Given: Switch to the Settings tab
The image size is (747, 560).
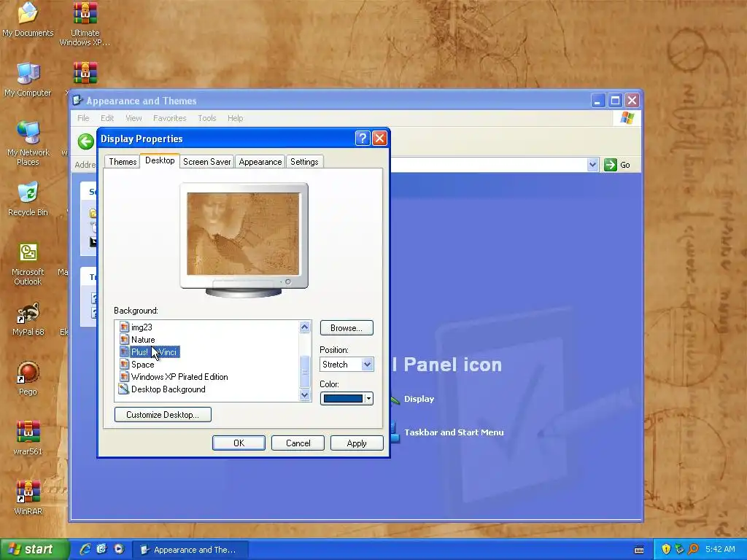Looking at the screenshot, I should (304, 162).
